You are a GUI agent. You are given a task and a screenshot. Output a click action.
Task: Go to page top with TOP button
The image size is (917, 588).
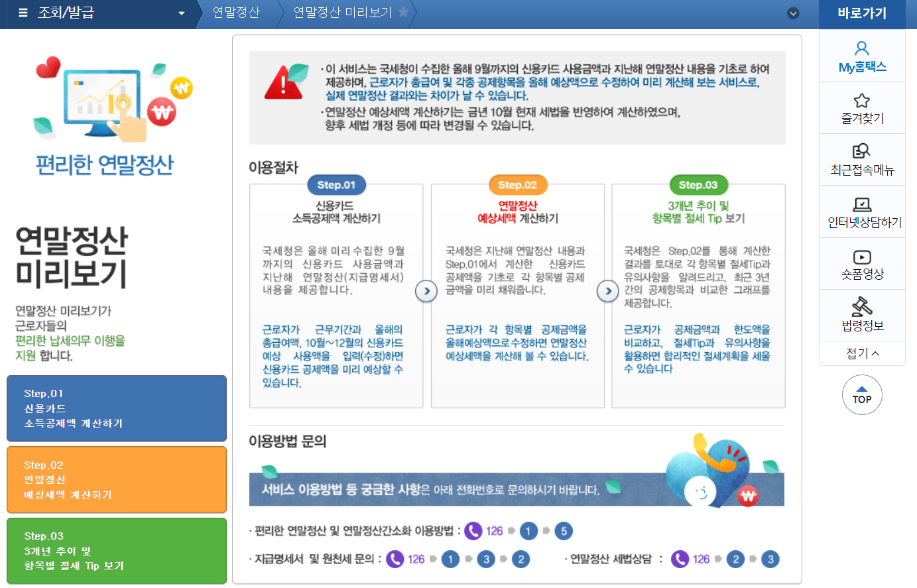[x=862, y=395]
